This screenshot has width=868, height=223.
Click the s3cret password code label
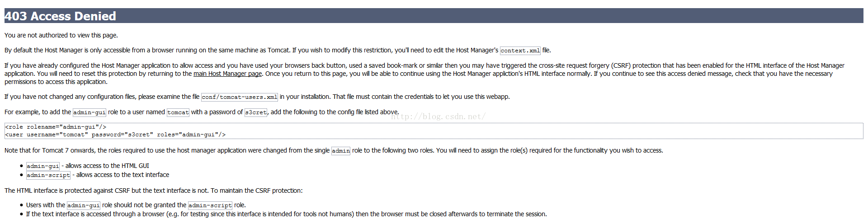pos(256,112)
